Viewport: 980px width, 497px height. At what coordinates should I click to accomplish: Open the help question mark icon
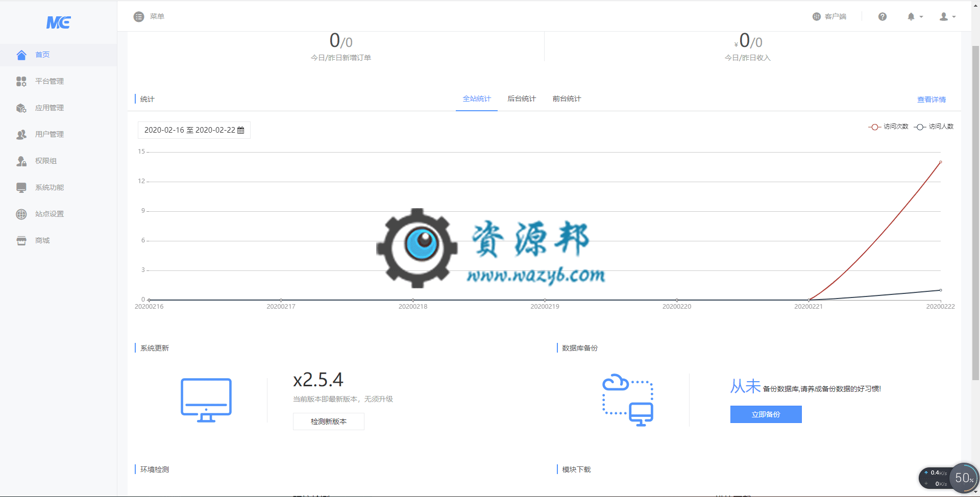[883, 17]
